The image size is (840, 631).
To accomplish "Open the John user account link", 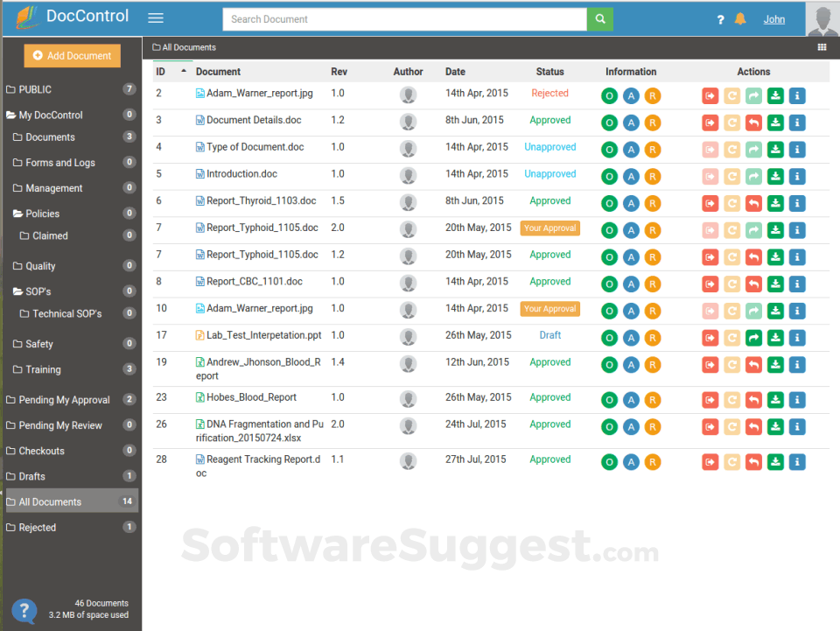I will point(774,18).
